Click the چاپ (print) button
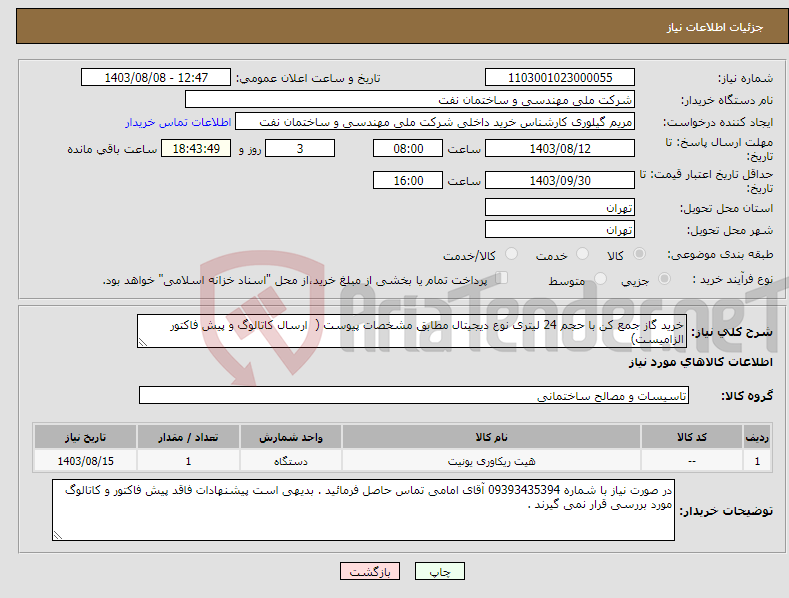This screenshot has width=789, height=598. (439, 571)
